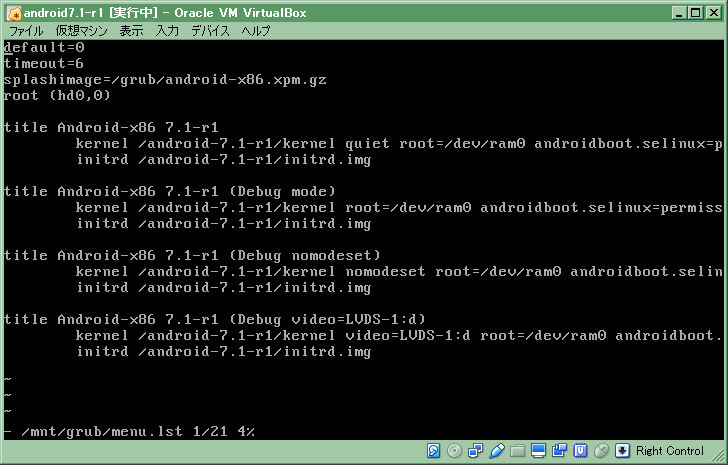Click the kernel line containing quiet
Image resolution: width=728 pixels, height=465 pixels.
click(399, 144)
